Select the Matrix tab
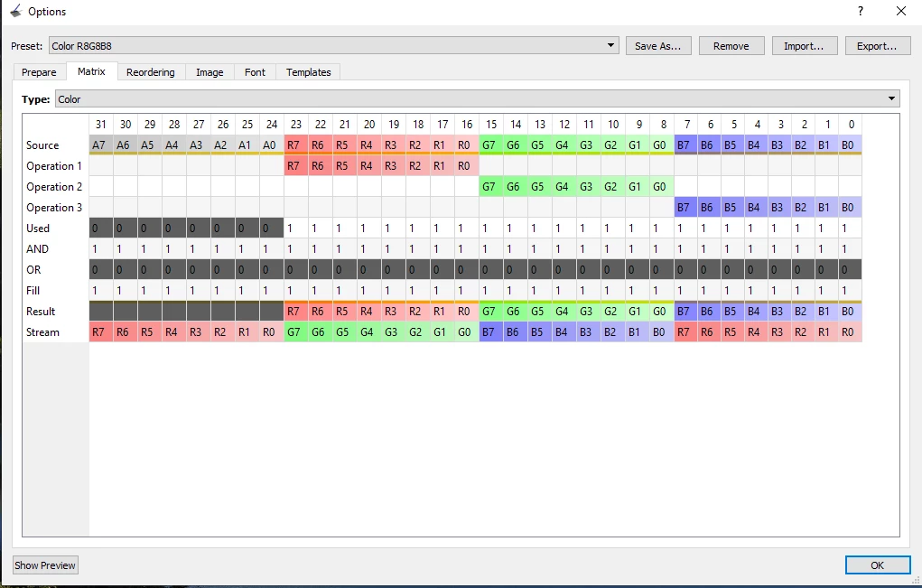Screen dimensions: 922x588 [91, 71]
